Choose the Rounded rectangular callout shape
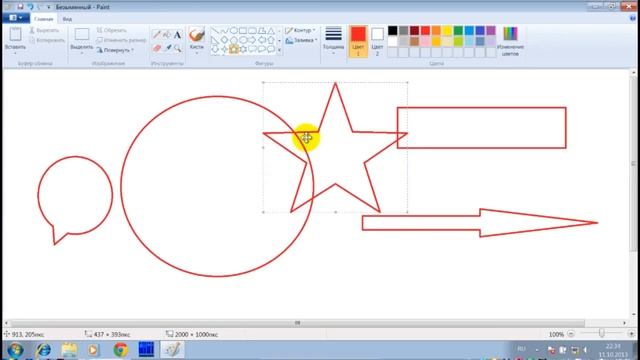Viewport: 640px width, 360px height. [253, 49]
